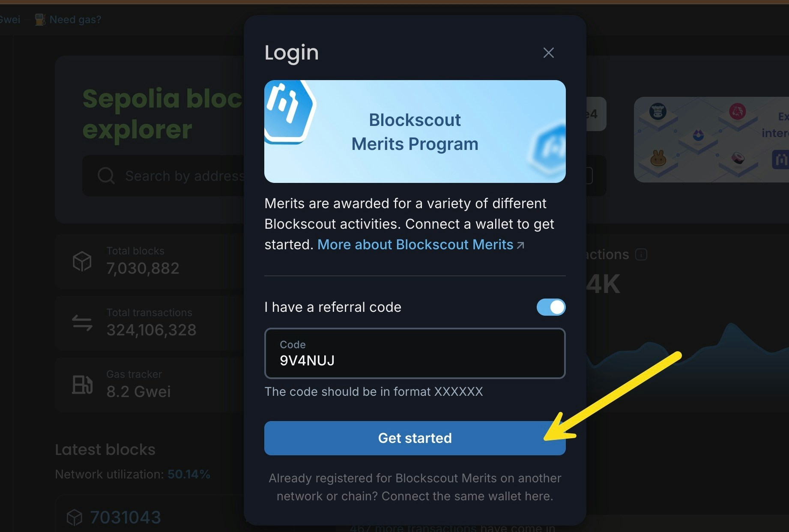Click the Blockscout Merits Program banner
Viewport: 789px width, 532px height.
[x=415, y=132]
